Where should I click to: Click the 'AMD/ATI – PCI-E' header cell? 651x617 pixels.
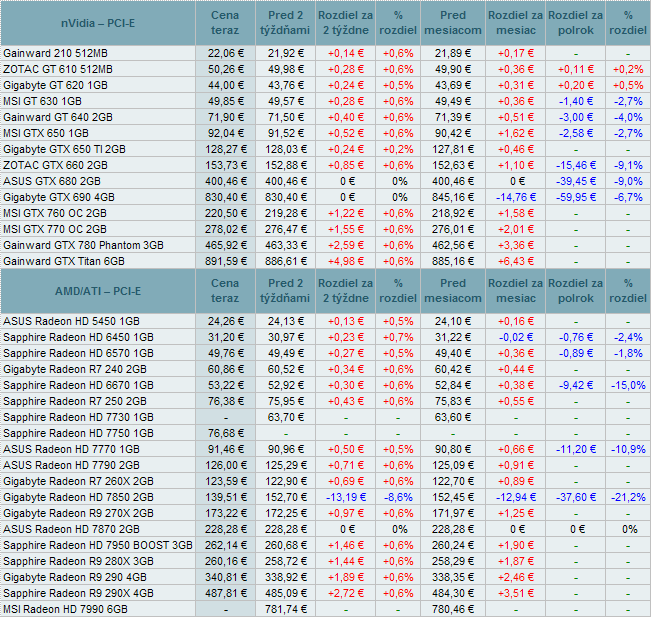pos(98,291)
